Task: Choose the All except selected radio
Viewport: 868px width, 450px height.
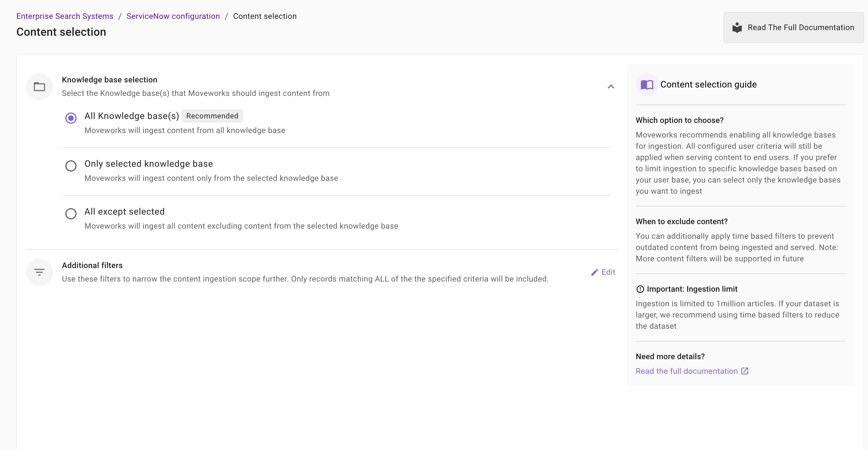Action: (x=71, y=214)
